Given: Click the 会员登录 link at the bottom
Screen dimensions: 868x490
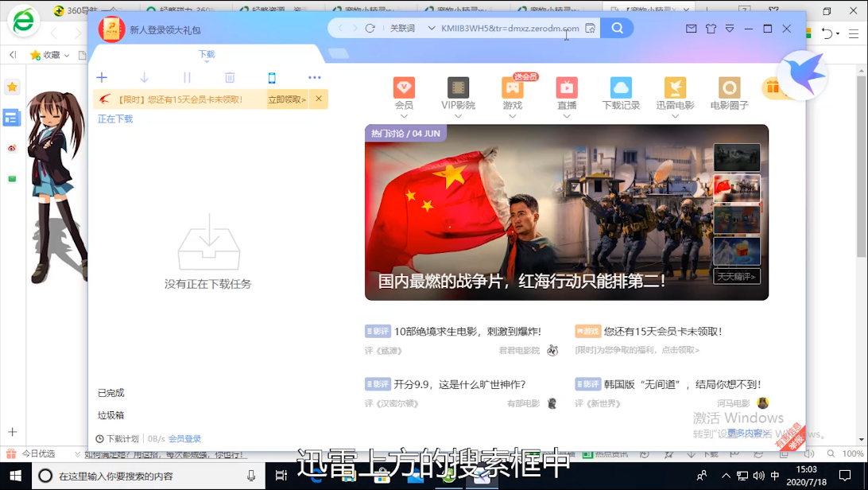Looking at the screenshot, I should click(184, 438).
